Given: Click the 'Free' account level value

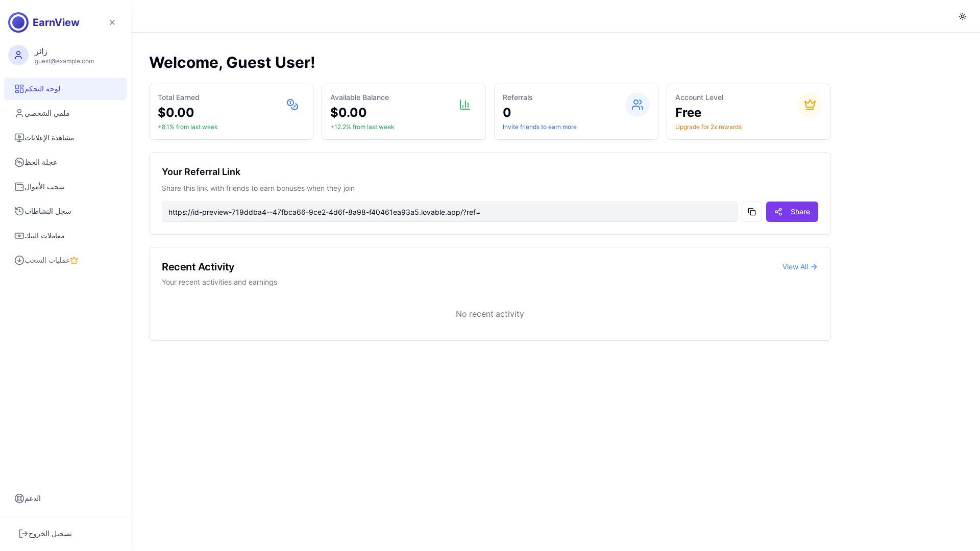Looking at the screenshot, I should pos(688,112).
